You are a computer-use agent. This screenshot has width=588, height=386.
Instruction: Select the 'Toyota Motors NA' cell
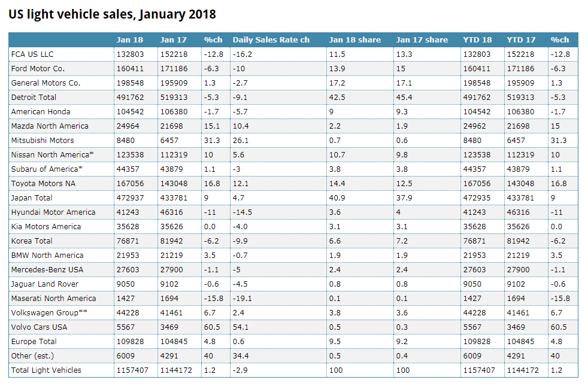(x=41, y=183)
